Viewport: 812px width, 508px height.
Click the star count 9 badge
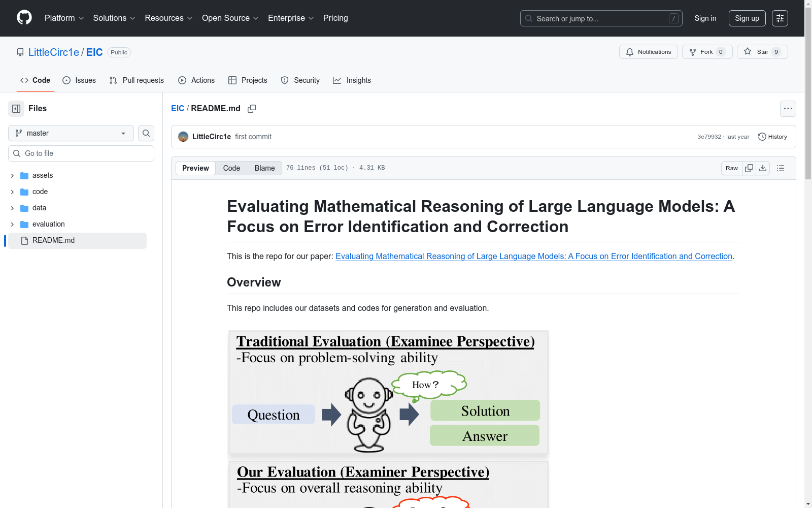[776, 52]
